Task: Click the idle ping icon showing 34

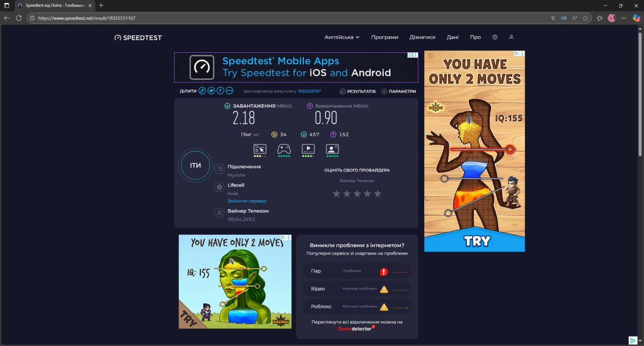Action: [274, 134]
